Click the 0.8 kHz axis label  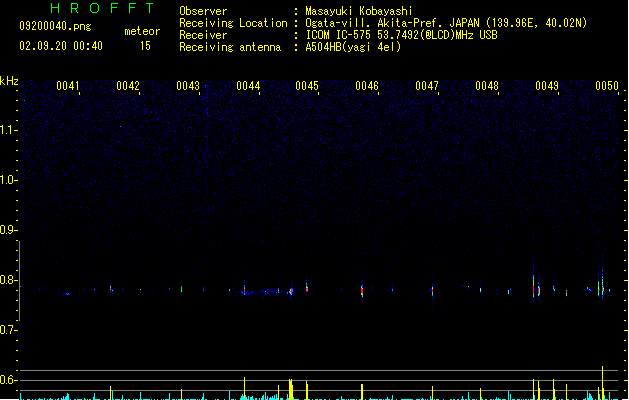coord(8,280)
